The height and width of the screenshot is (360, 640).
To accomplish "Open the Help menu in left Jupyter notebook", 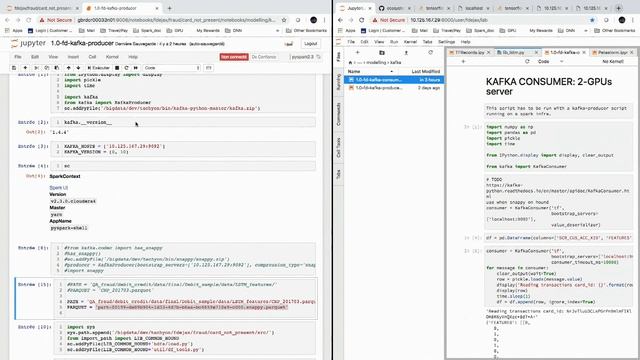I will coord(133,57).
